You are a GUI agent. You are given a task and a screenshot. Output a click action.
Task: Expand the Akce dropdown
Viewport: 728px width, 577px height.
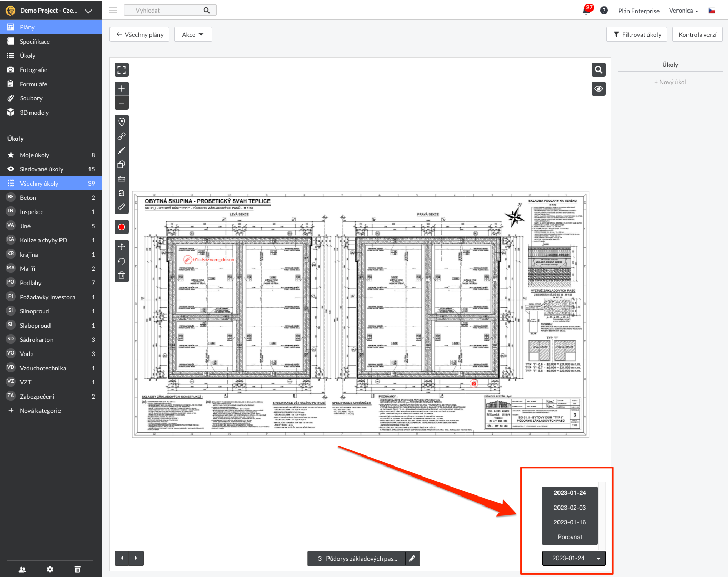tap(193, 35)
